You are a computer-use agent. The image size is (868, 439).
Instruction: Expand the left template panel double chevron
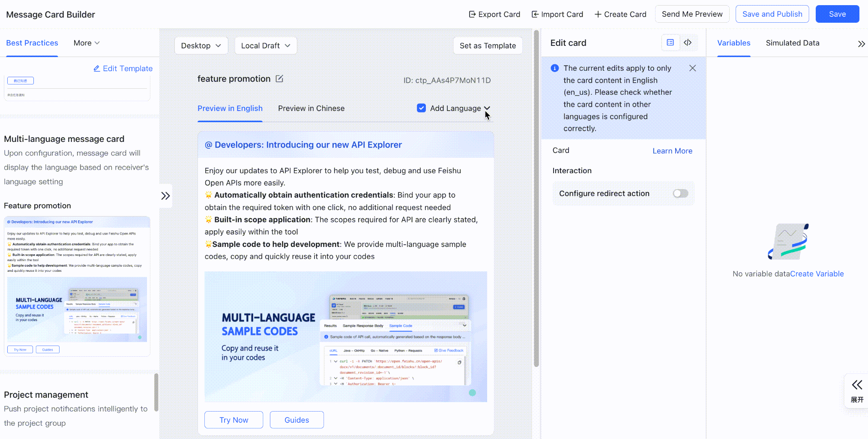[165, 196]
